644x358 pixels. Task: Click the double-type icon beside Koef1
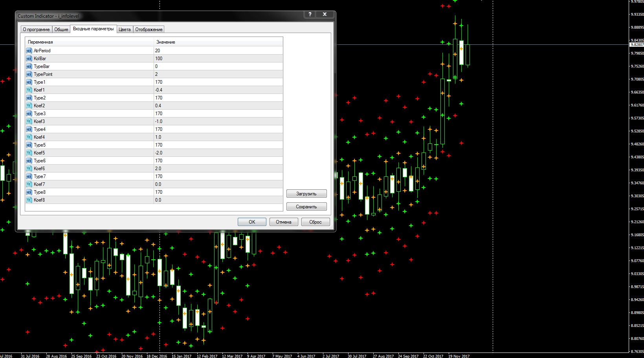point(29,90)
